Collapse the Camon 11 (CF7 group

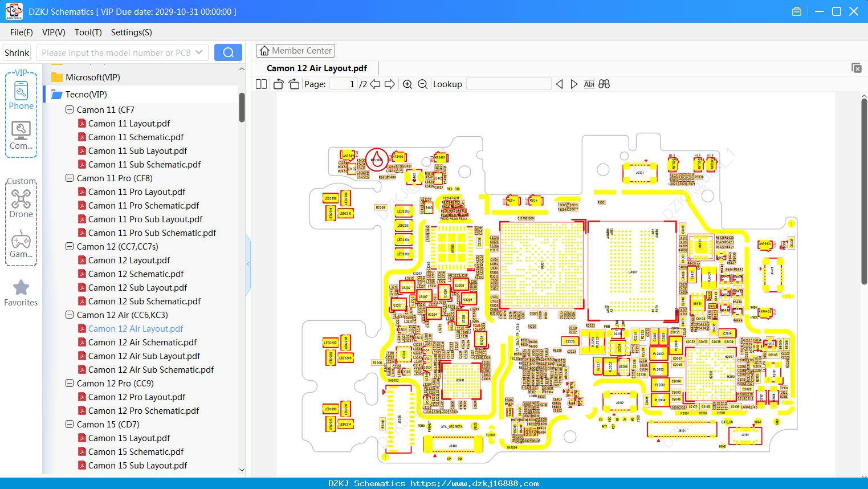(70, 109)
